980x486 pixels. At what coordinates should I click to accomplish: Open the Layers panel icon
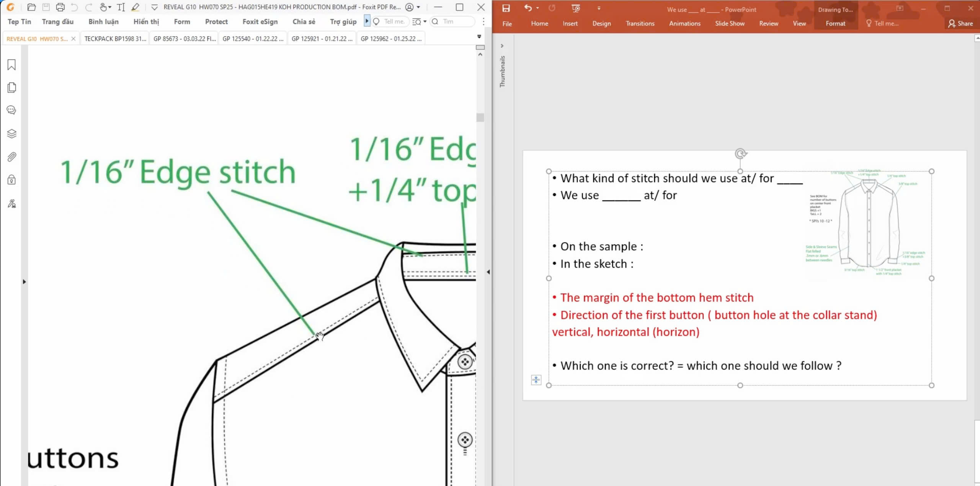pyautogui.click(x=11, y=134)
